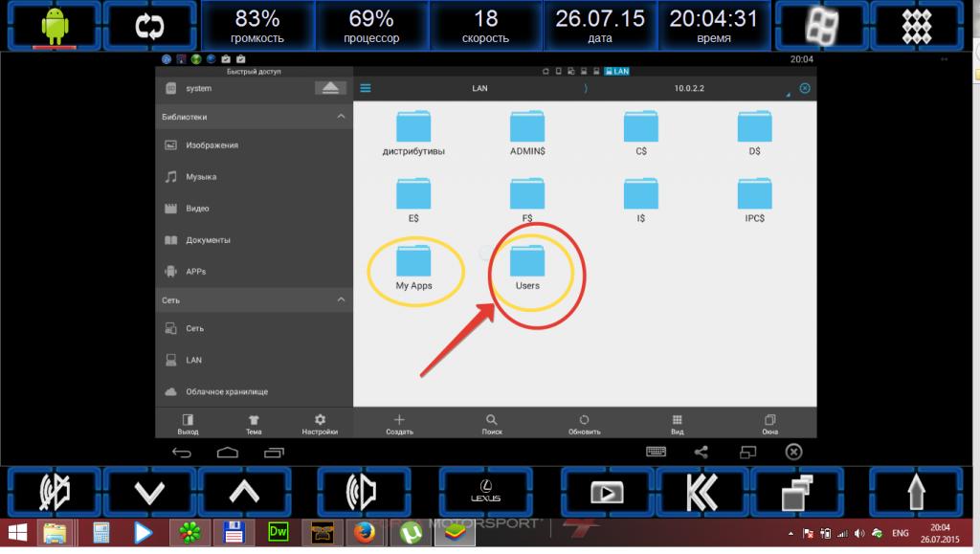Select Облачное хранилище in the sidebar
This screenshot has width=980, height=554.
[x=227, y=391]
